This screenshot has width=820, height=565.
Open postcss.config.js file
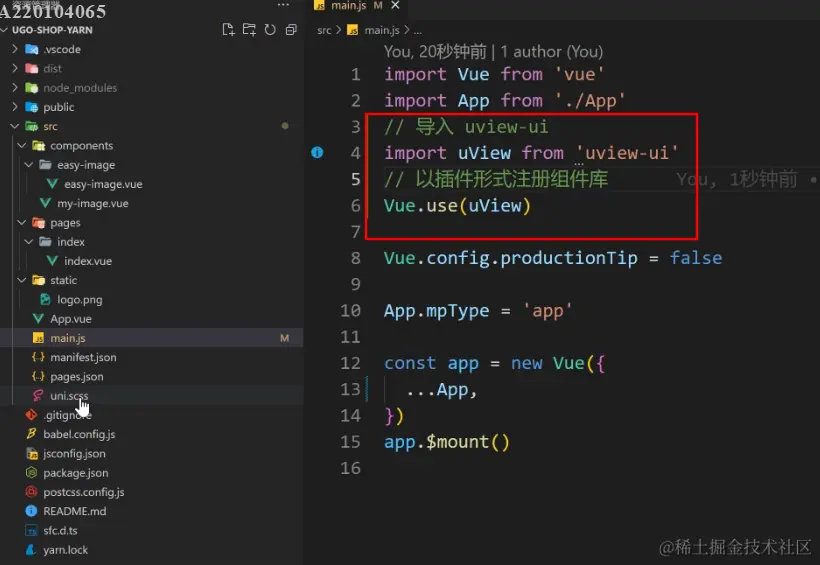pyautogui.click(x=84, y=492)
